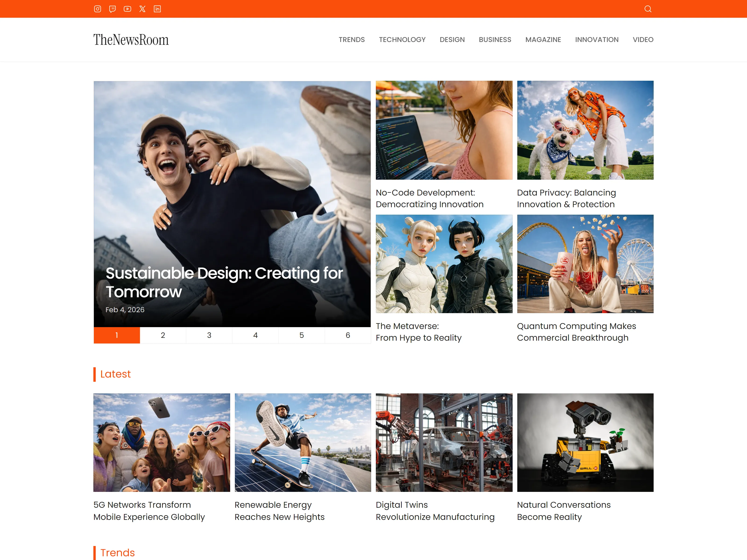Open the Quantum Computing article thumbnail
The image size is (747, 560).
tap(585, 264)
